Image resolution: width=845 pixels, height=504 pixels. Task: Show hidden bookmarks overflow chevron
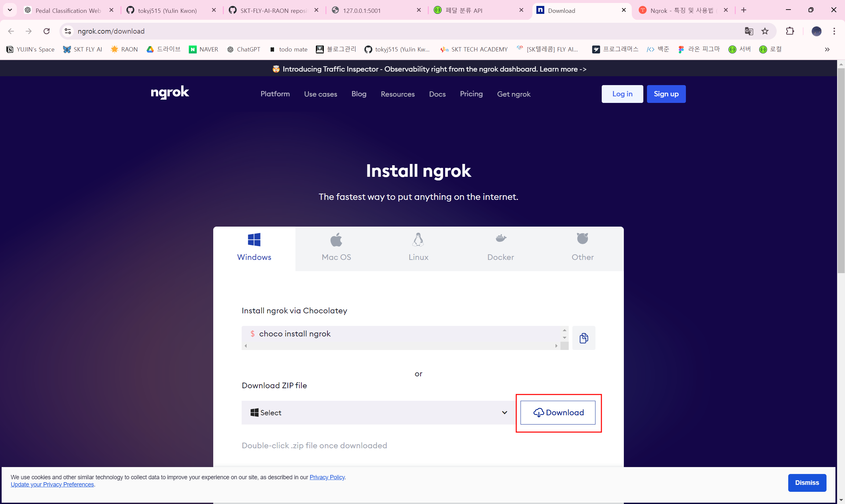coord(827,49)
